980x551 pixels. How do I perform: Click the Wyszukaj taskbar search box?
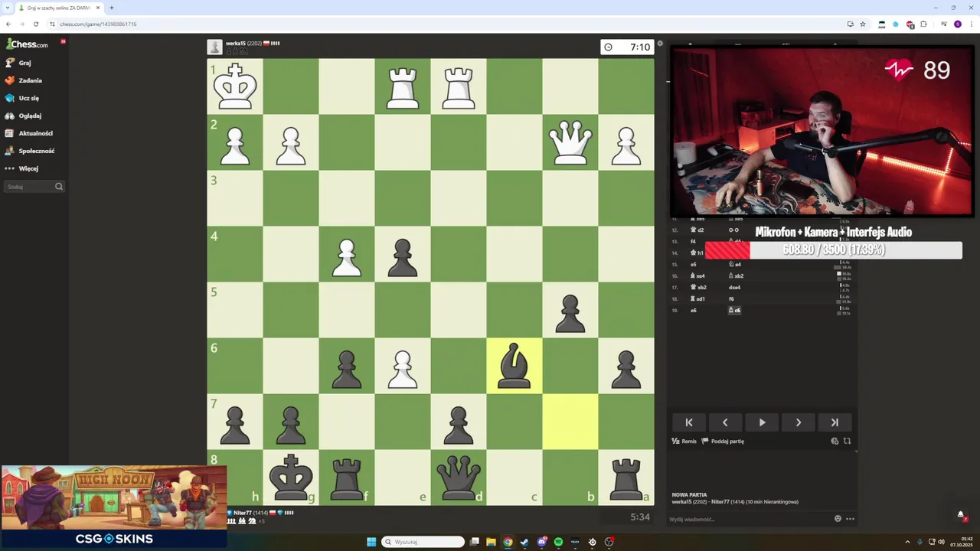click(x=423, y=542)
